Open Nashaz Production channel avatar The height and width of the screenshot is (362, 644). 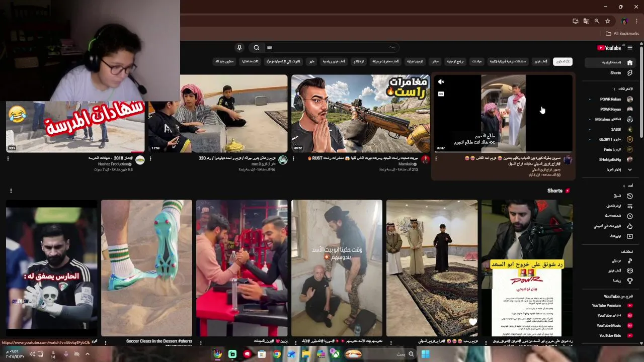coord(140,159)
